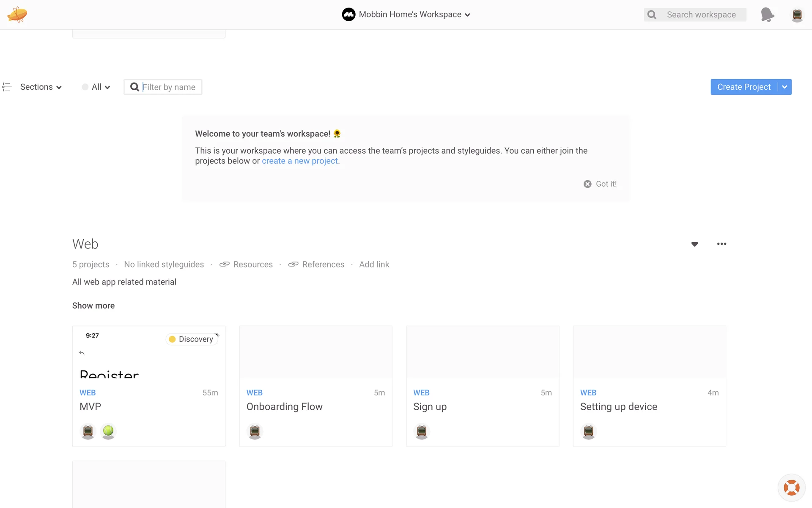Open the Resources link

click(x=252, y=265)
